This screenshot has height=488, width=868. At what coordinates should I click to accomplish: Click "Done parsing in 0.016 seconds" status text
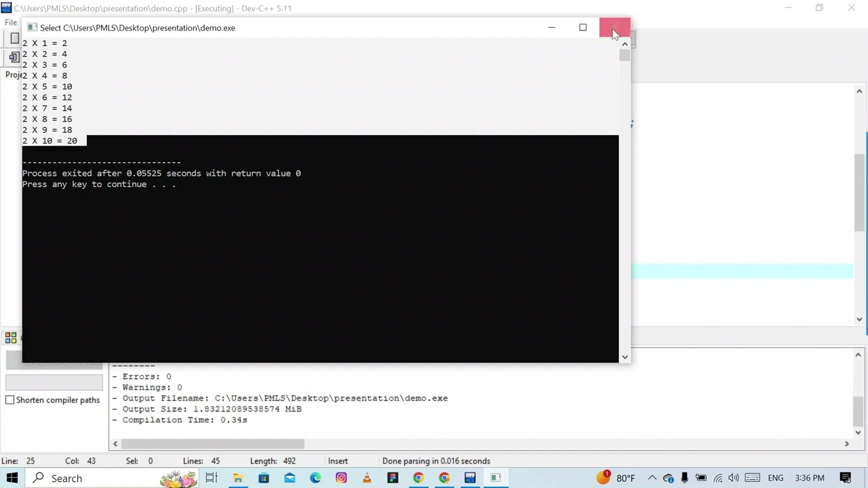(x=436, y=461)
